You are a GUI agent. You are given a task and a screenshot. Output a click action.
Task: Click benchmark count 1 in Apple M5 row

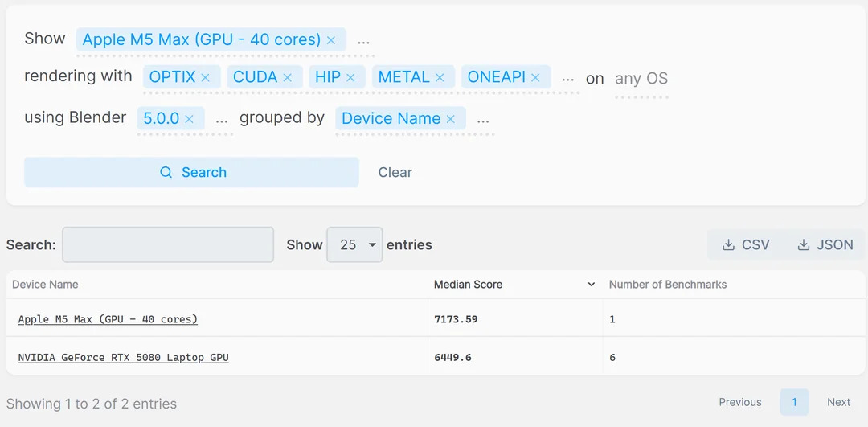(612, 319)
